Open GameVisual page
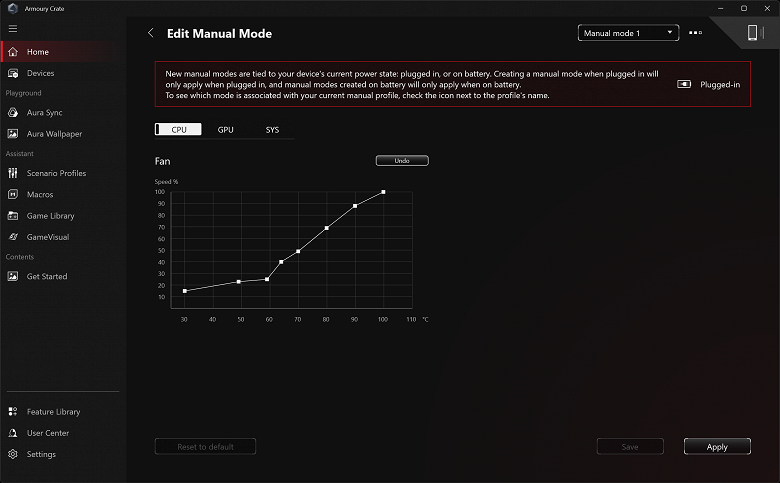This screenshot has height=483, width=780. [x=63, y=237]
